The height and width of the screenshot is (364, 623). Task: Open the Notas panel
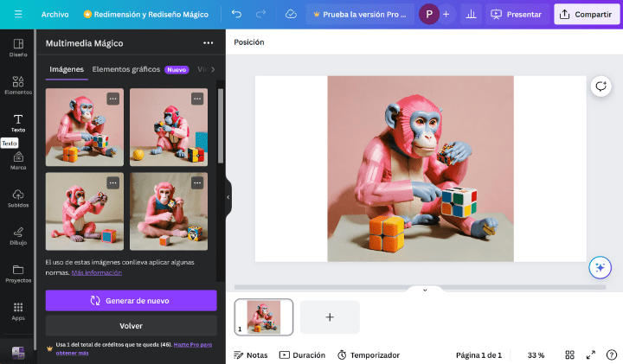coord(251,354)
